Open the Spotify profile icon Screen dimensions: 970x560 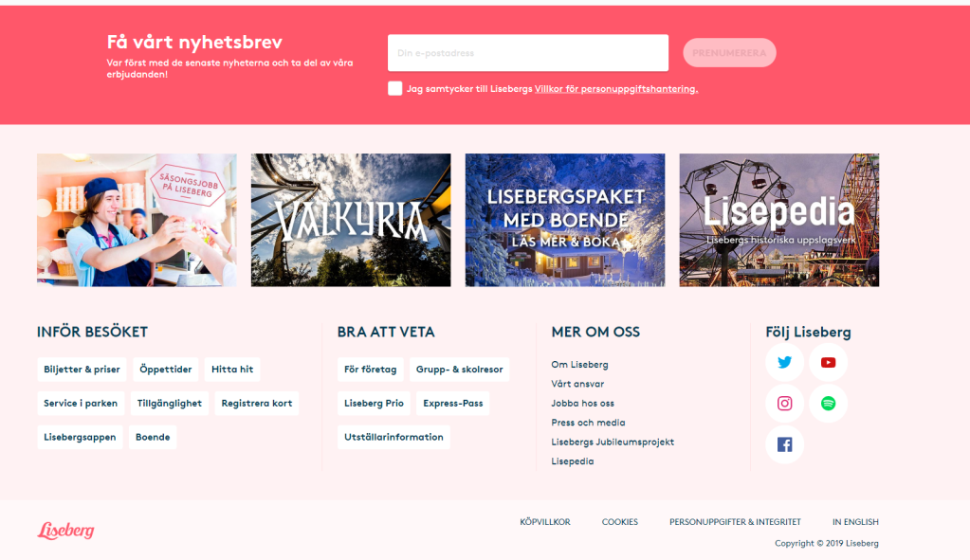pos(828,404)
